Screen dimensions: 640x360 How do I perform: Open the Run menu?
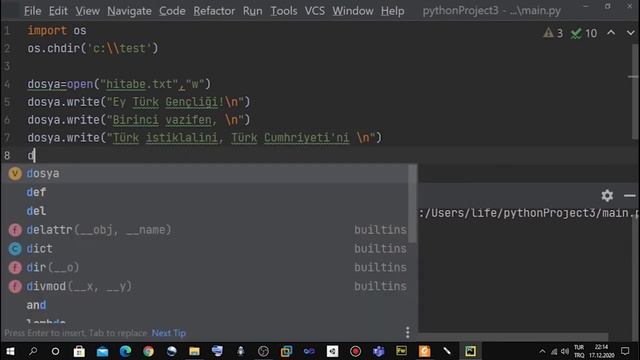tap(252, 11)
